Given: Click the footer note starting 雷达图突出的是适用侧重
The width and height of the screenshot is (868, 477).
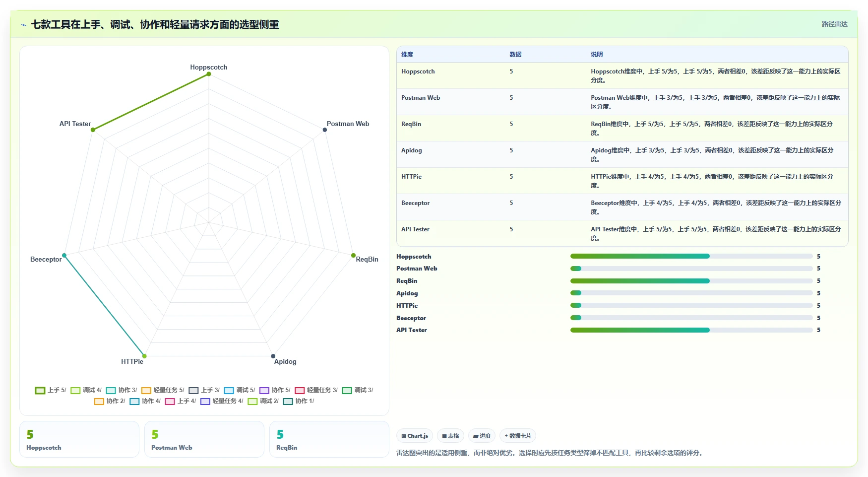Looking at the screenshot, I should (x=550, y=453).
